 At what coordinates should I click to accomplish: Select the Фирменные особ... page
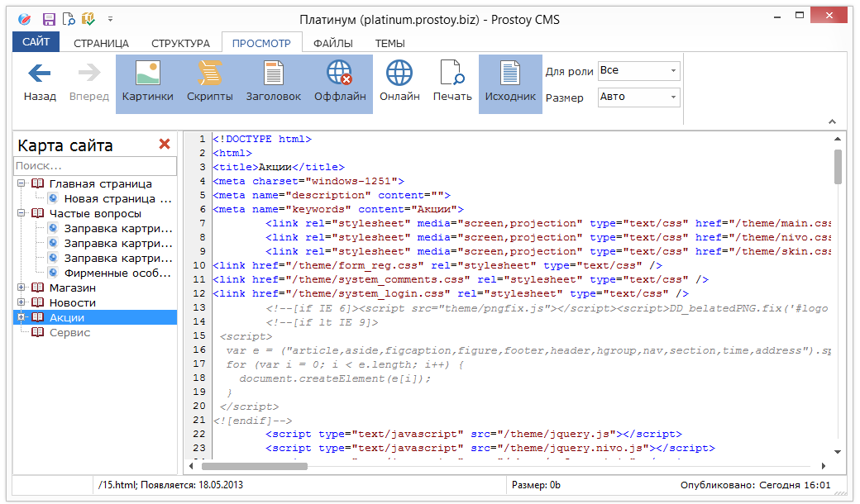coord(118,273)
